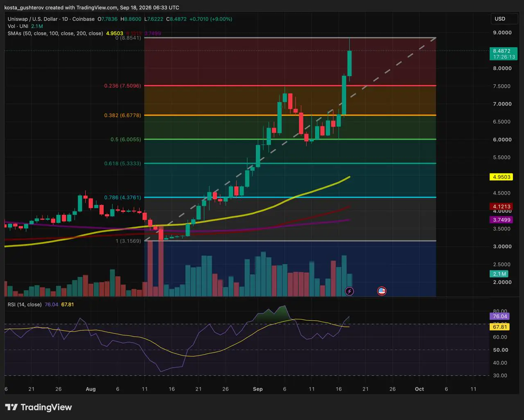The image size is (524, 420).
Task: Select the 0.618 (5.3333) Fibonacci level label
Action: tap(122, 163)
